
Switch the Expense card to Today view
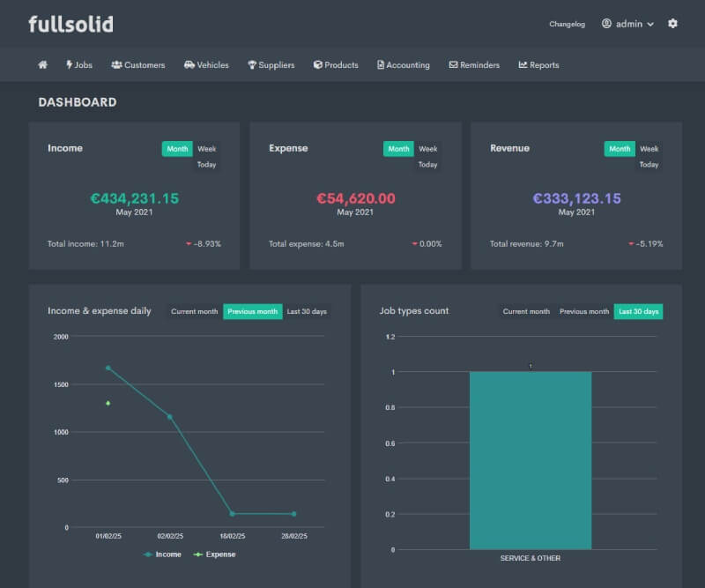tap(427, 164)
